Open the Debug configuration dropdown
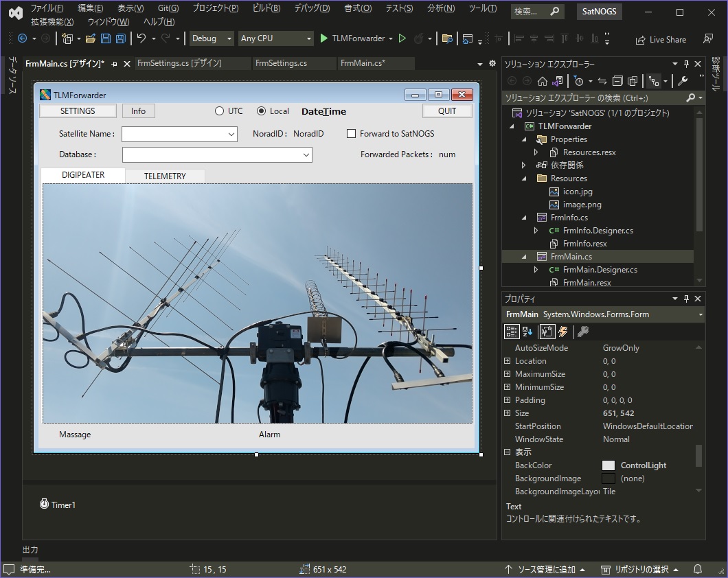 point(212,39)
